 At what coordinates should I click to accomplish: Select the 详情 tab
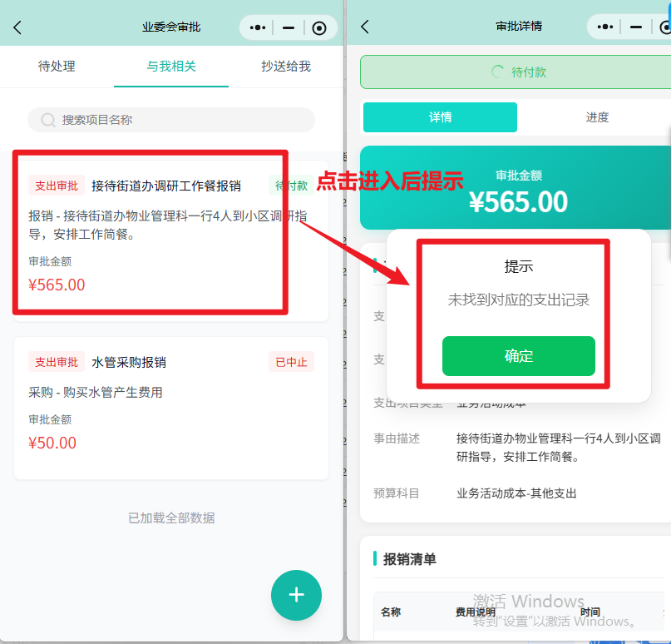(x=440, y=117)
